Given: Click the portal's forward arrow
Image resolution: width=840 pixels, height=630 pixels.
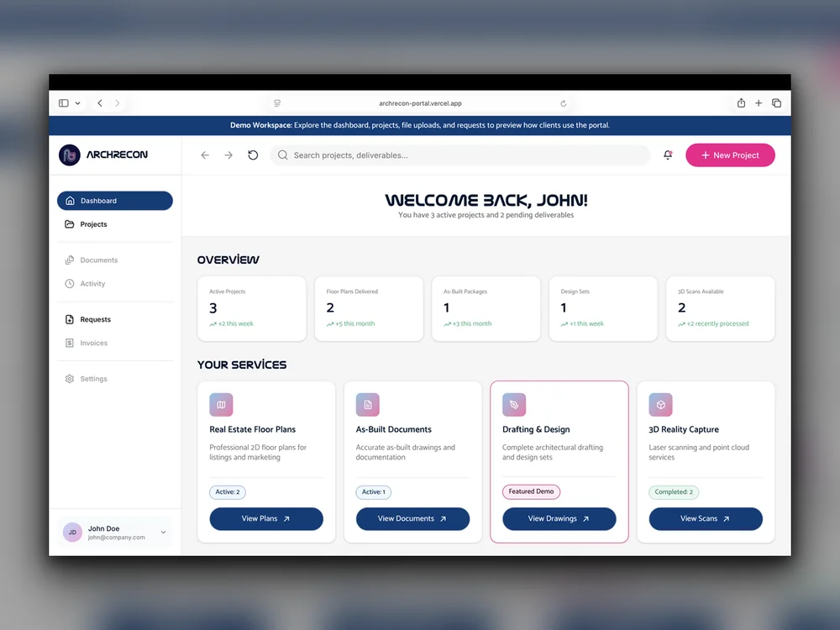Looking at the screenshot, I should [x=228, y=155].
